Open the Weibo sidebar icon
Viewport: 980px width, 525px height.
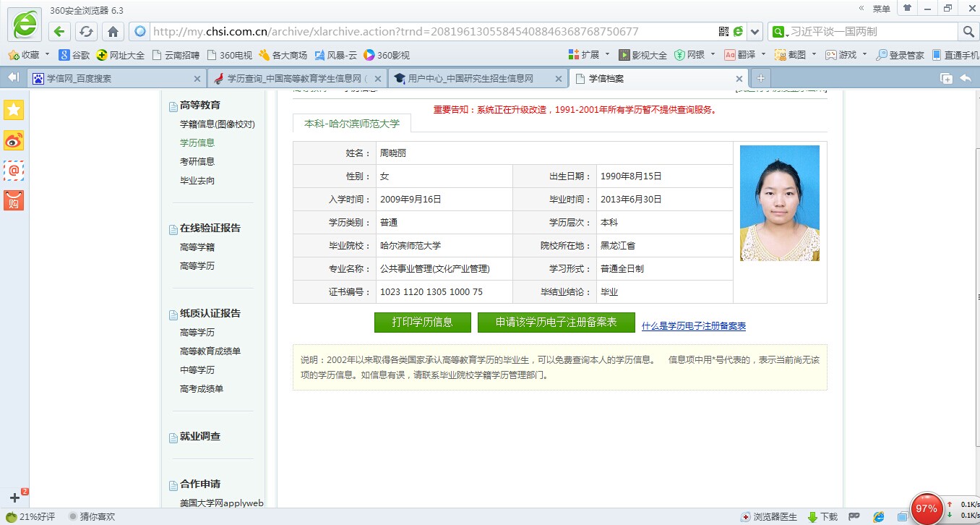[x=14, y=140]
